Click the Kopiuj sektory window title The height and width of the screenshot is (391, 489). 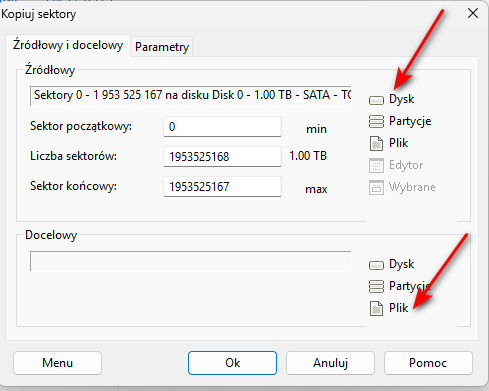[39, 14]
